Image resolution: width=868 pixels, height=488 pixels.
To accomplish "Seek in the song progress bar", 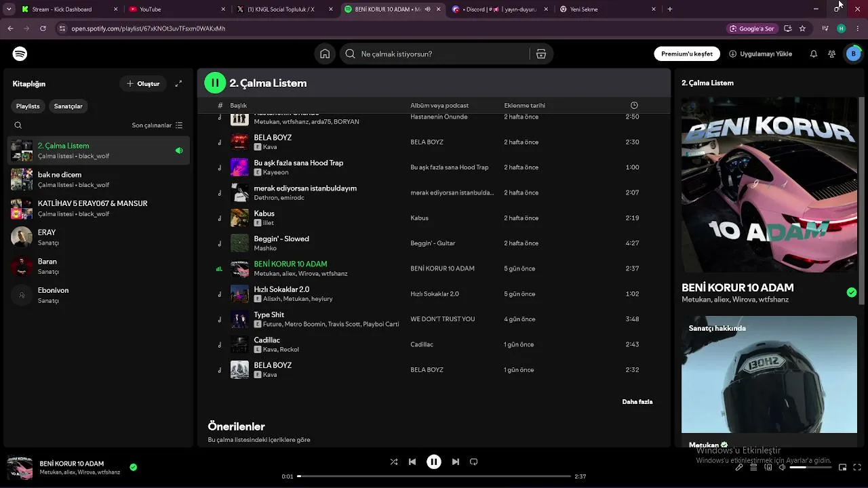I will pos(434,476).
